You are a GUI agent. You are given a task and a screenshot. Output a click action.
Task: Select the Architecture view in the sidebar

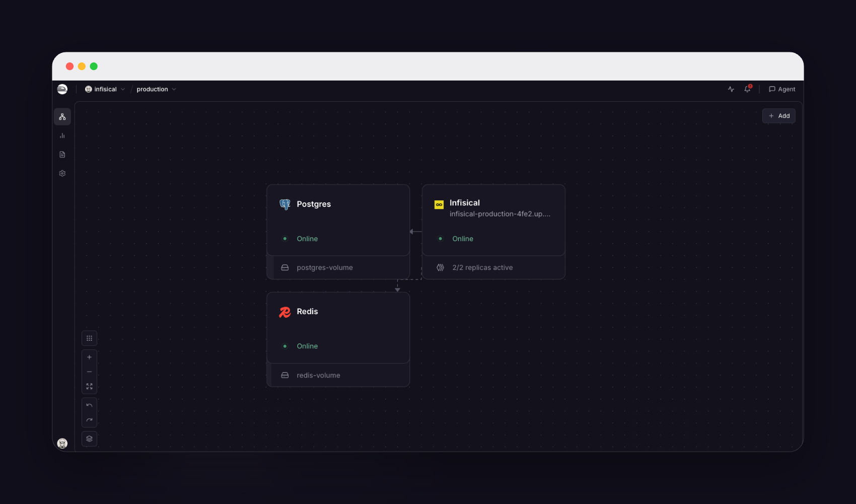[62, 117]
